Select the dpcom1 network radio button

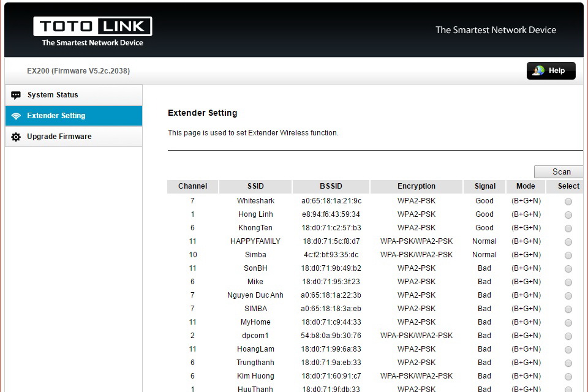[568, 336]
